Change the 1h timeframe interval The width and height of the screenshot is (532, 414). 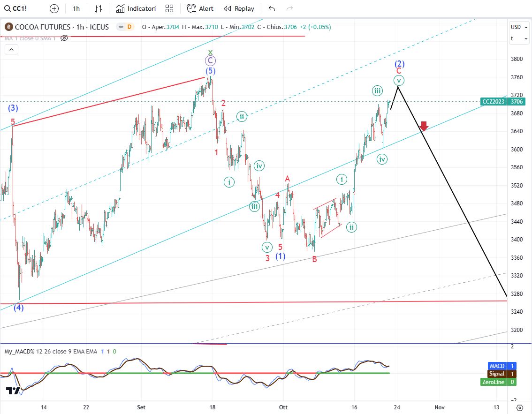pyautogui.click(x=76, y=9)
